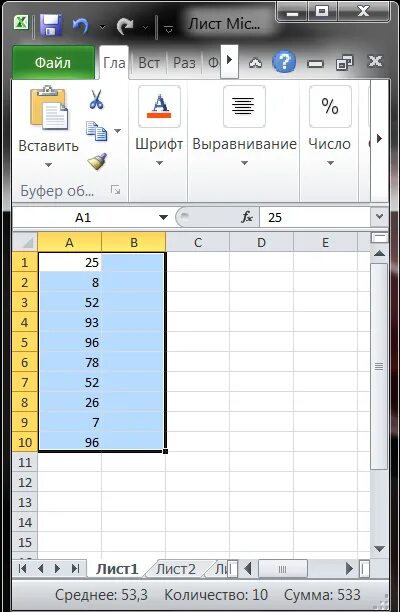Click the horizontal scrollbar thumb
The width and height of the screenshot is (400, 612).
pyautogui.click(x=283, y=569)
